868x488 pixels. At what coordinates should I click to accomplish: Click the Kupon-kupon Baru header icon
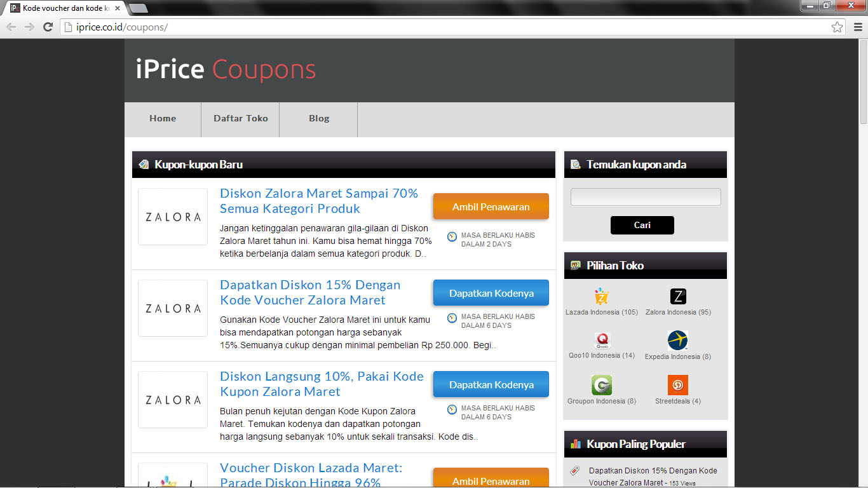[x=144, y=165]
